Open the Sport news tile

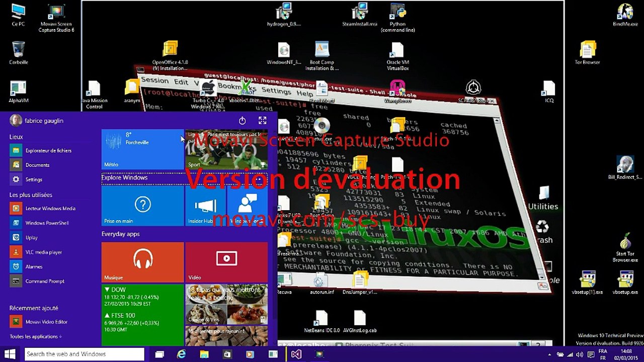pyautogui.click(x=226, y=149)
